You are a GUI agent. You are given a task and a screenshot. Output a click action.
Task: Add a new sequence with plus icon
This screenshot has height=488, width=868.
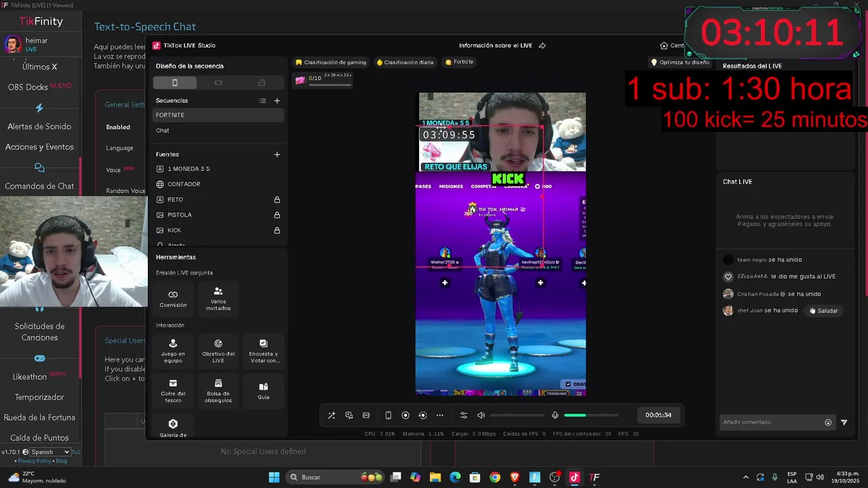tap(277, 101)
